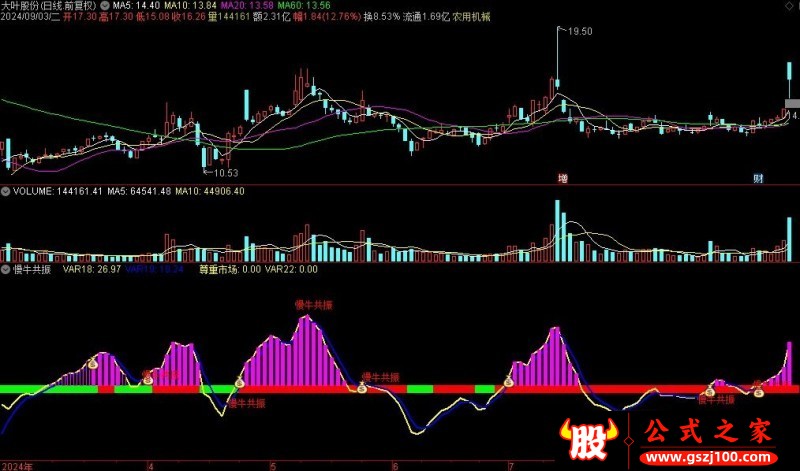This screenshot has width=800, height=471.
Task: Click the 大叶股份(日线.前复权) stock title
Action: (48, 6)
